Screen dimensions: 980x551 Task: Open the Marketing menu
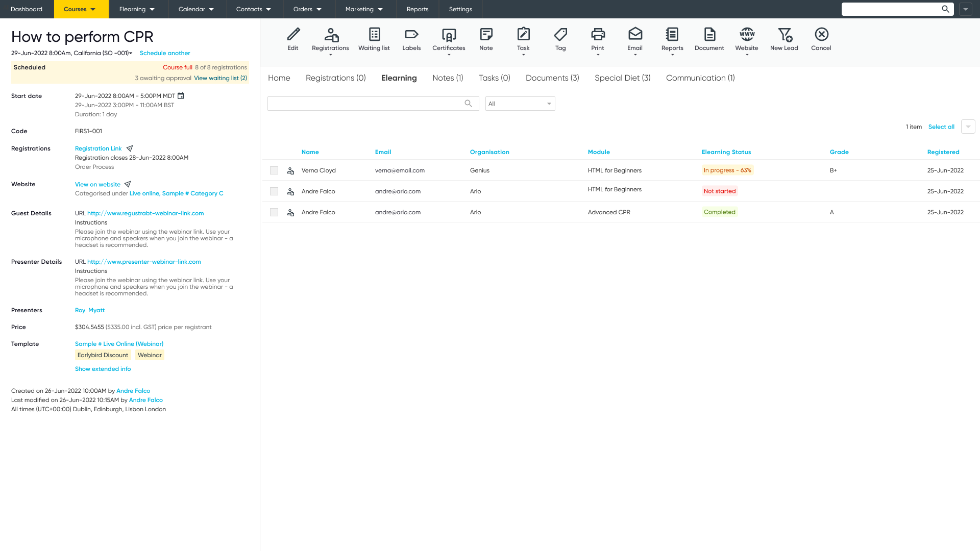[364, 9]
